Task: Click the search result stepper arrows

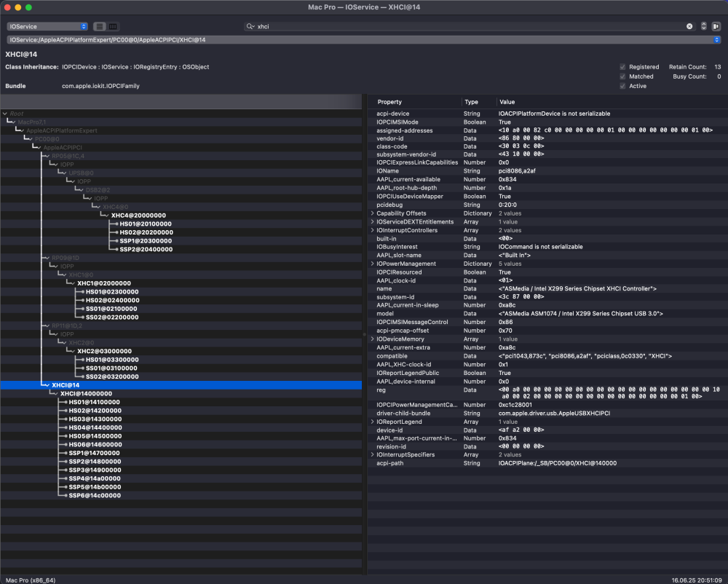Action: 704,26
